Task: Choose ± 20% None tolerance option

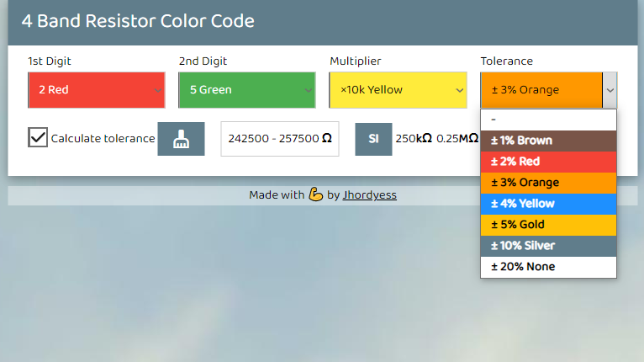Action: 548,267
